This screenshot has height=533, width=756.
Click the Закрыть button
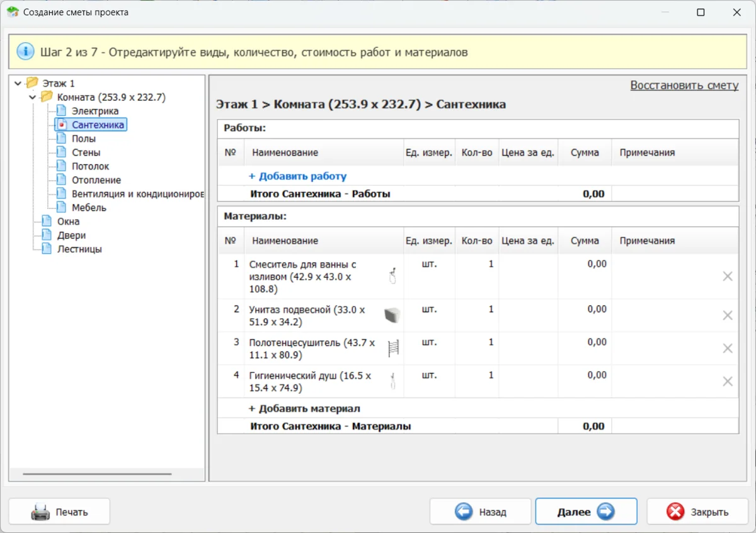click(x=697, y=512)
